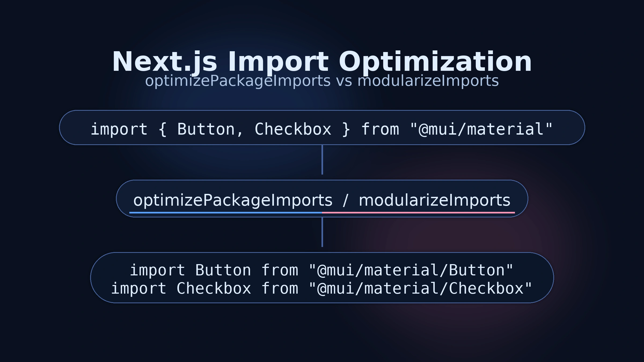Click the blue underline beneath optimizePackageImports
The image size is (644, 362).
pyautogui.click(x=226, y=213)
